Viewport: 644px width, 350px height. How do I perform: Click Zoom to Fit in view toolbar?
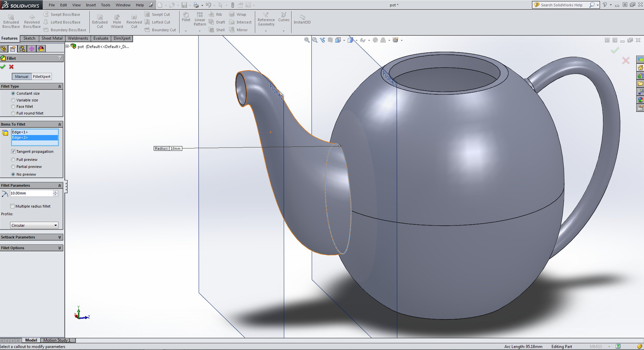point(307,40)
